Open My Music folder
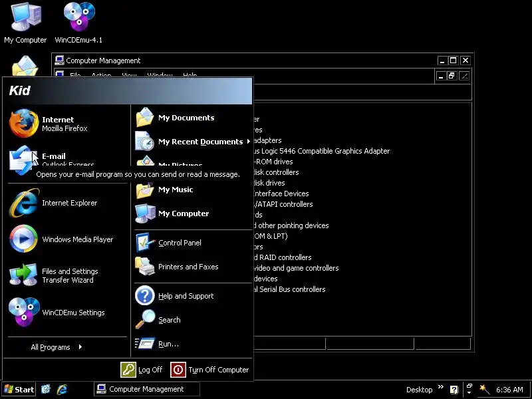The width and height of the screenshot is (532, 399). coord(192,190)
